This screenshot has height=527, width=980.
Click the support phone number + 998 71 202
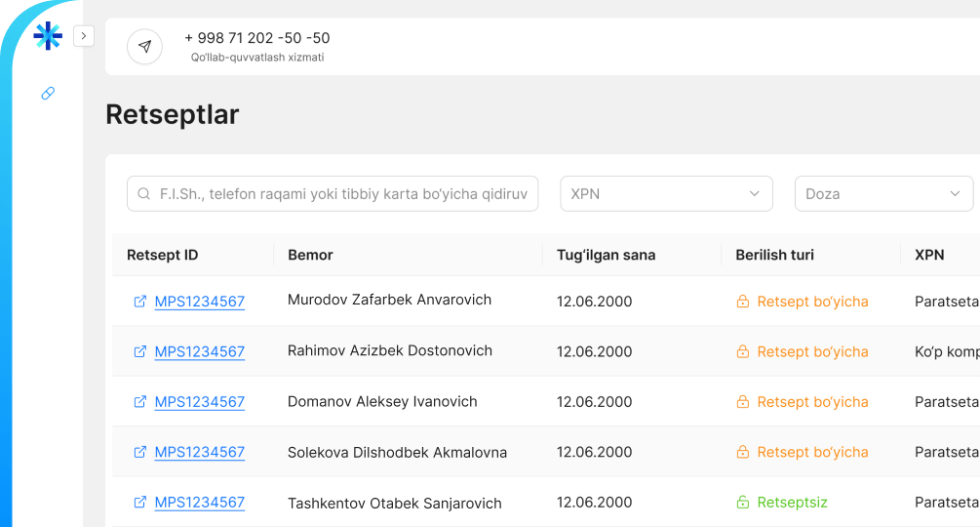pyautogui.click(x=257, y=38)
